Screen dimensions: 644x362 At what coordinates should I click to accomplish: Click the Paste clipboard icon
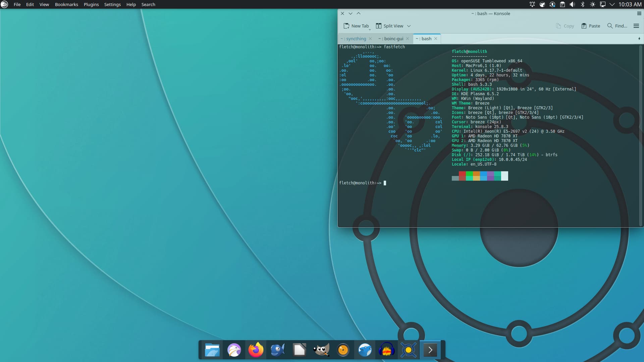pyautogui.click(x=584, y=26)
